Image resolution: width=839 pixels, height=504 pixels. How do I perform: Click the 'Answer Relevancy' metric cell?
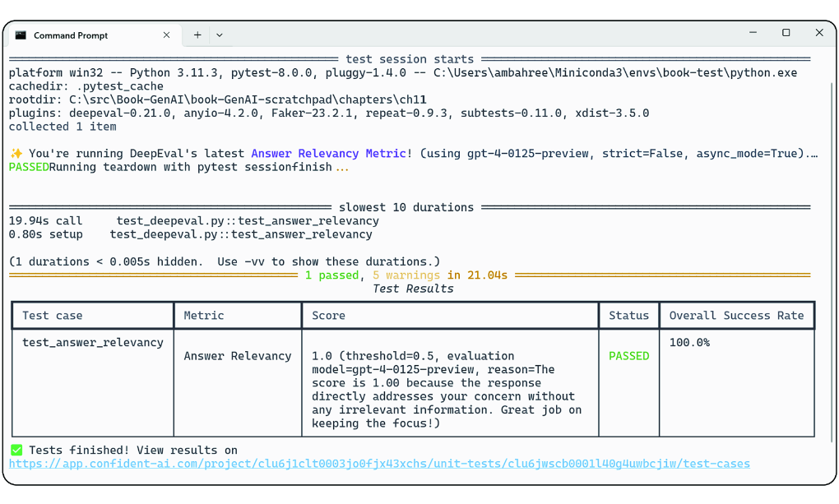[238, 356]
